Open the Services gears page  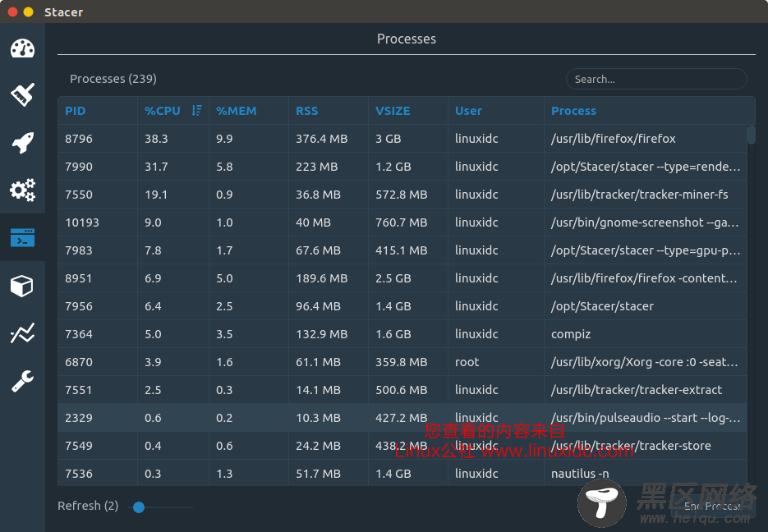coord(22,190)
